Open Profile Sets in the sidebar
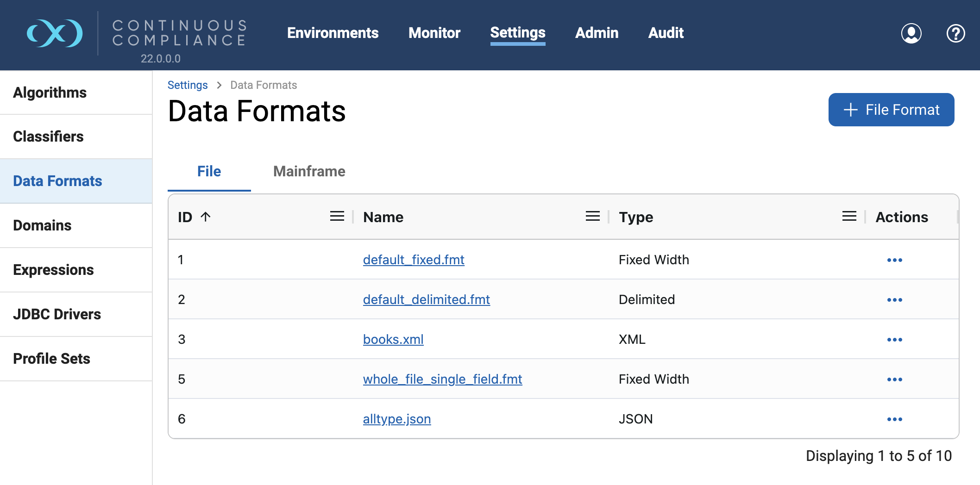Viewport: 980px width, 485px height. [76, 359]
